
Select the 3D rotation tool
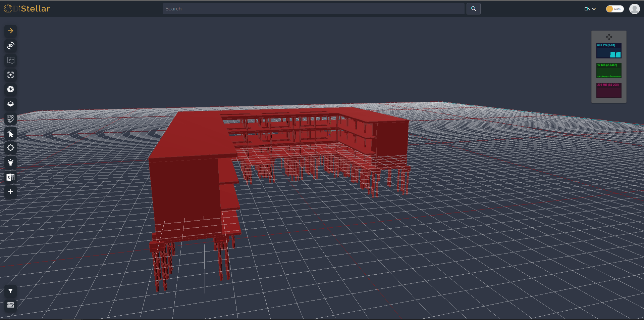pos(10,46)
